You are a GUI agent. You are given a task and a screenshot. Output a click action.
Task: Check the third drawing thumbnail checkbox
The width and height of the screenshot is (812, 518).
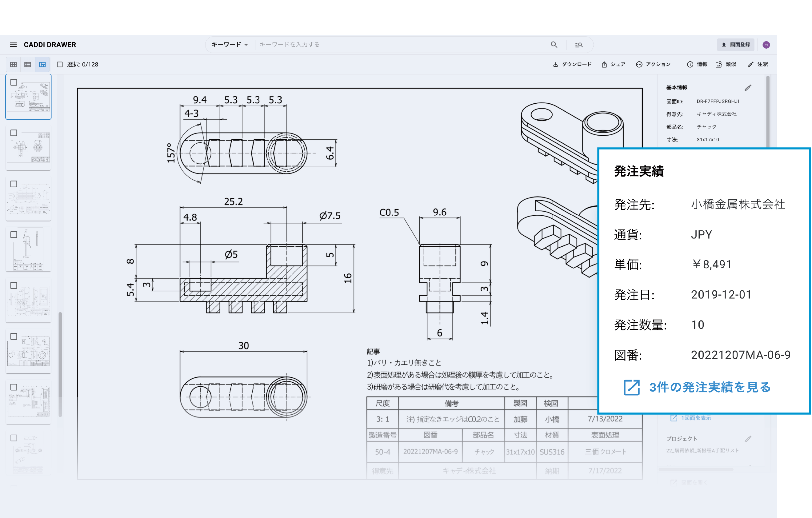14,184
